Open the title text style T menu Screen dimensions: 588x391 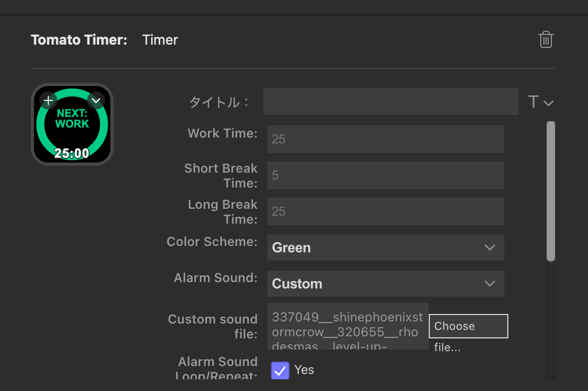coord(540,102)
